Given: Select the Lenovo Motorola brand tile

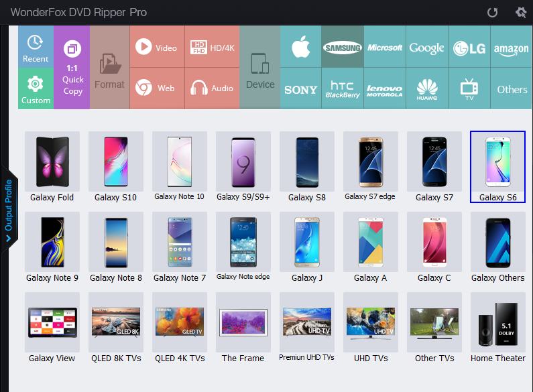Looking at the screenshot, I should pyautogui.click(x=385, y=88).
